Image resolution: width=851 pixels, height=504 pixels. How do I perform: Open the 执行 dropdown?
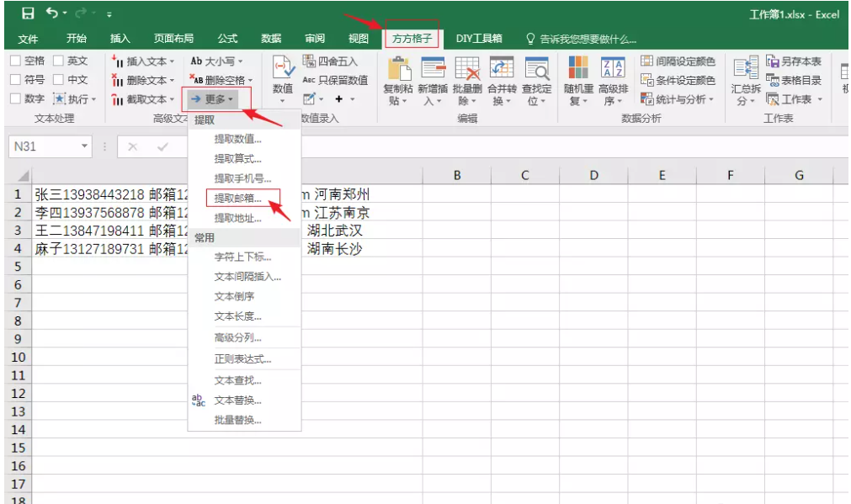coord(75,99)
